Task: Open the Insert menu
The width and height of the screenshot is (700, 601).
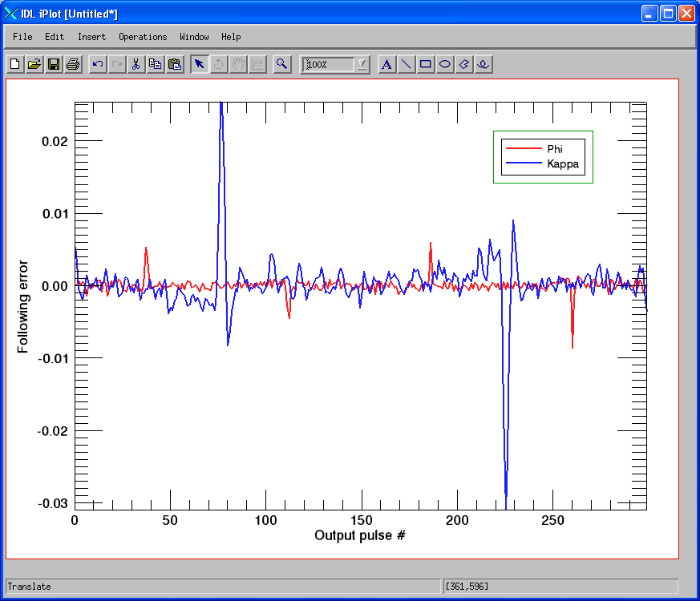Action: pyautogui.click(x=91, y=37)
